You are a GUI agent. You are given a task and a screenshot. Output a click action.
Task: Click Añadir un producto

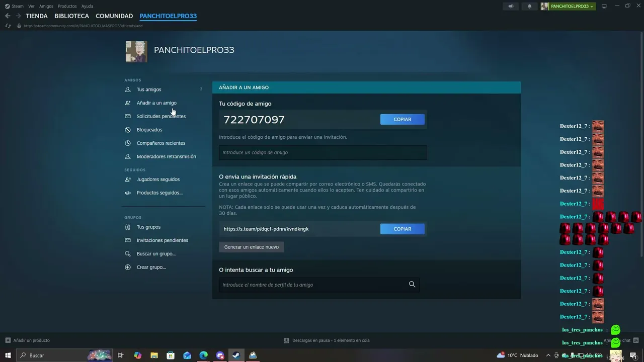28,340
